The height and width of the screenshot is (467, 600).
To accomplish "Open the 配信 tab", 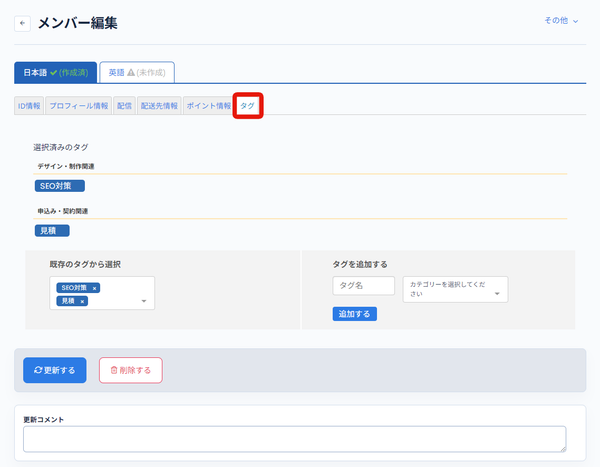I will point(124,106).
